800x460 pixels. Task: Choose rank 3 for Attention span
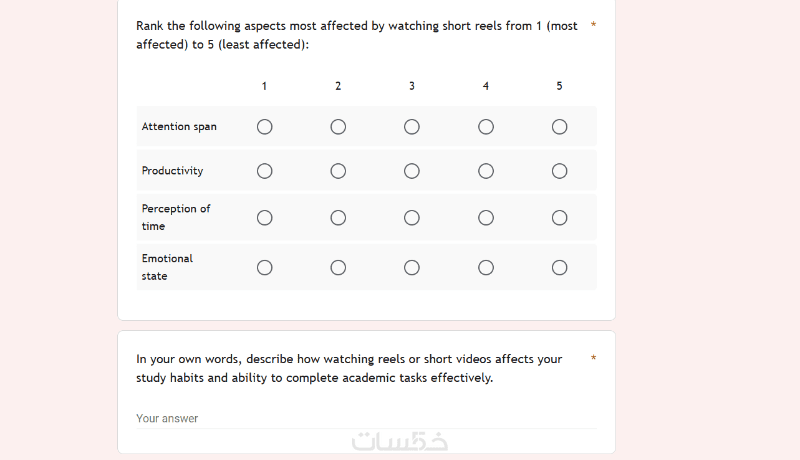tap(412, 127)
